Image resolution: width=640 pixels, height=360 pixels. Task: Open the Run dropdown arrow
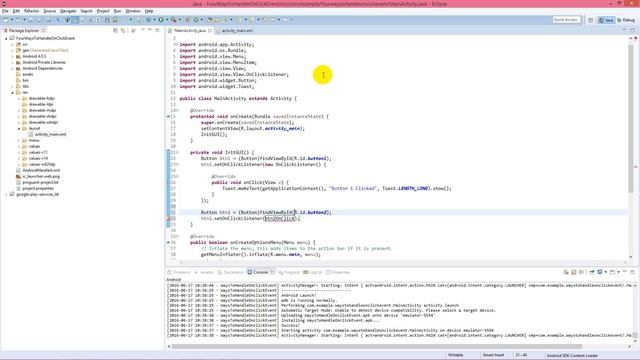[167, 20]
